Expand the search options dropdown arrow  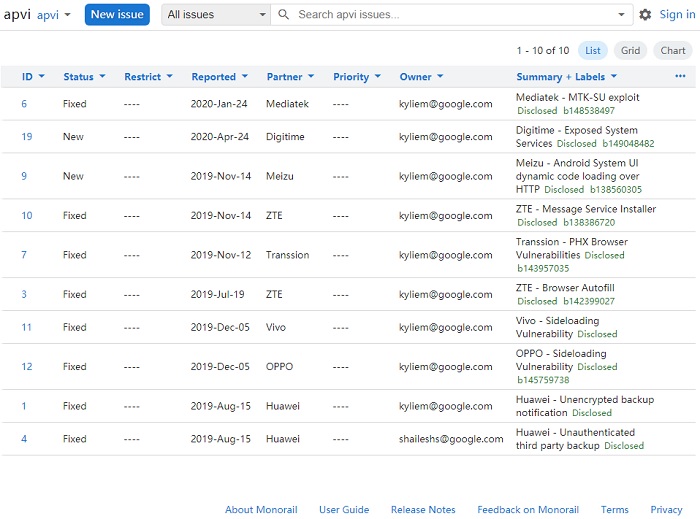(623, 15)
